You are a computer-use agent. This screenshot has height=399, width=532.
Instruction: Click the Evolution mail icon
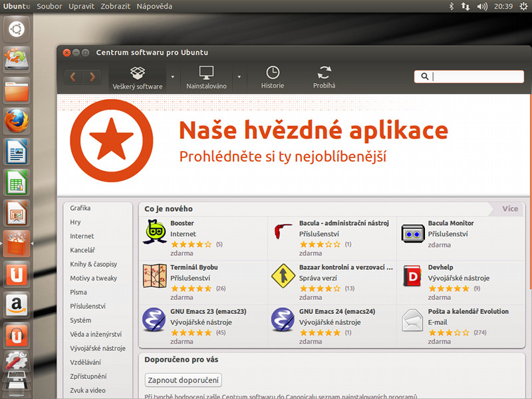click(412, 320)
